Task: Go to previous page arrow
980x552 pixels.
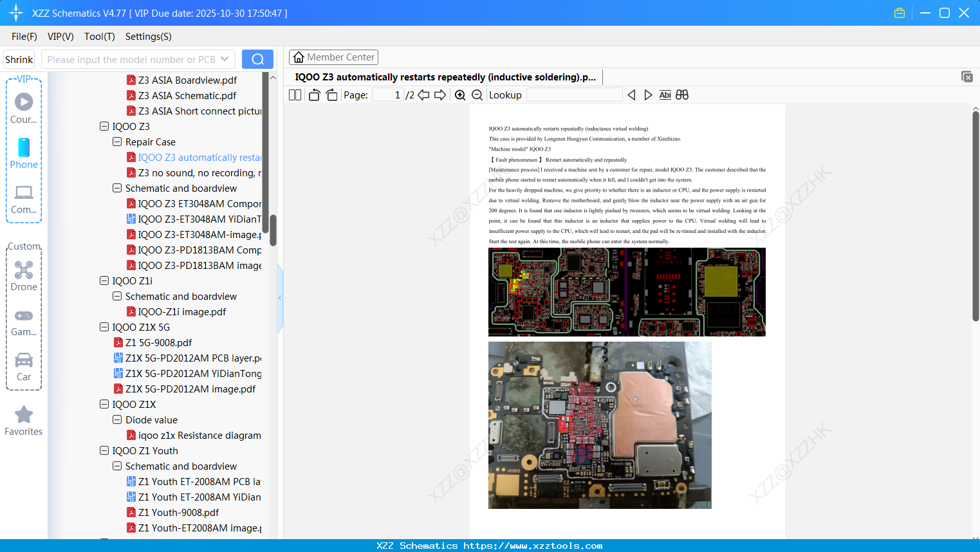Action: (x=423, y=95)
